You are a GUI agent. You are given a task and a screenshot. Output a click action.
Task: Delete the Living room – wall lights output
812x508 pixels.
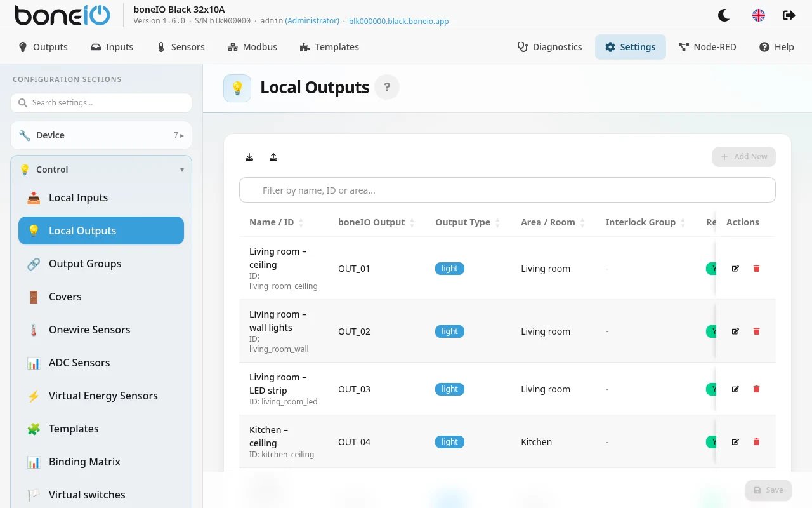click(756, 331)
